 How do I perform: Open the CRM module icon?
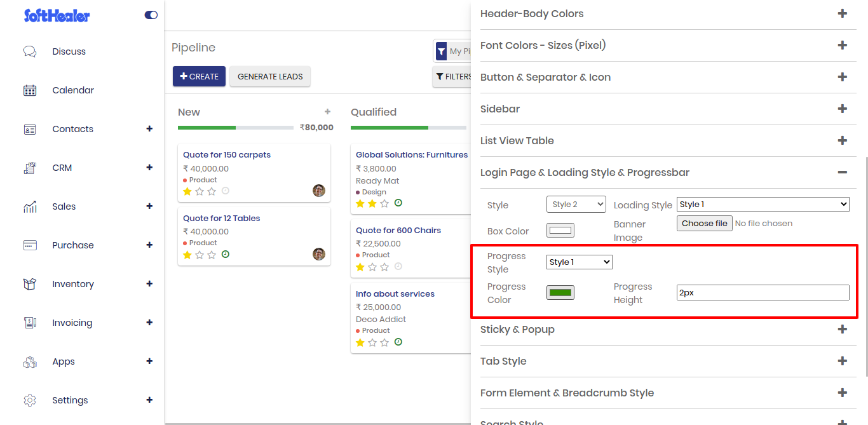[x=30, y=168]
